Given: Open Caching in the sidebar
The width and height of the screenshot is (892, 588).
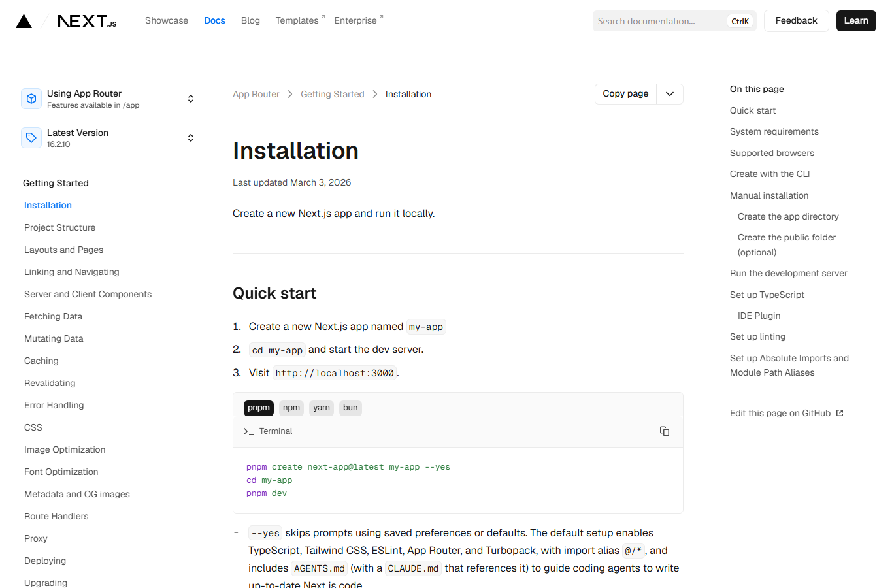Looking at the screenshot, I should click(x=41, y=361).
